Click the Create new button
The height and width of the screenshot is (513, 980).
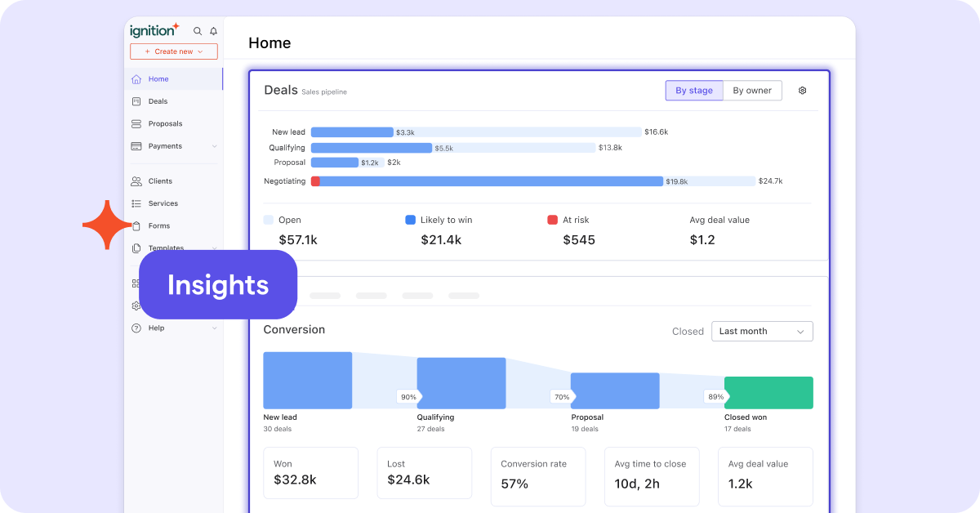pos(174,51)
